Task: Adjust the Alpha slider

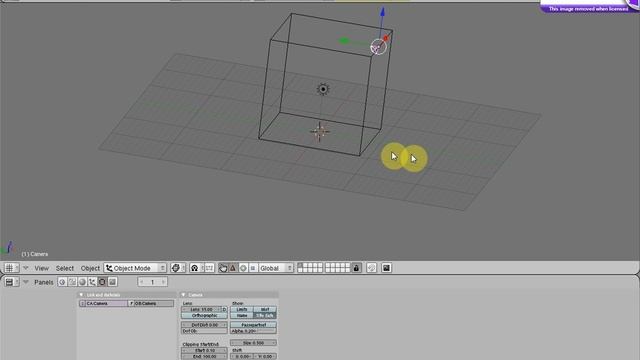Action: (253, 331)
